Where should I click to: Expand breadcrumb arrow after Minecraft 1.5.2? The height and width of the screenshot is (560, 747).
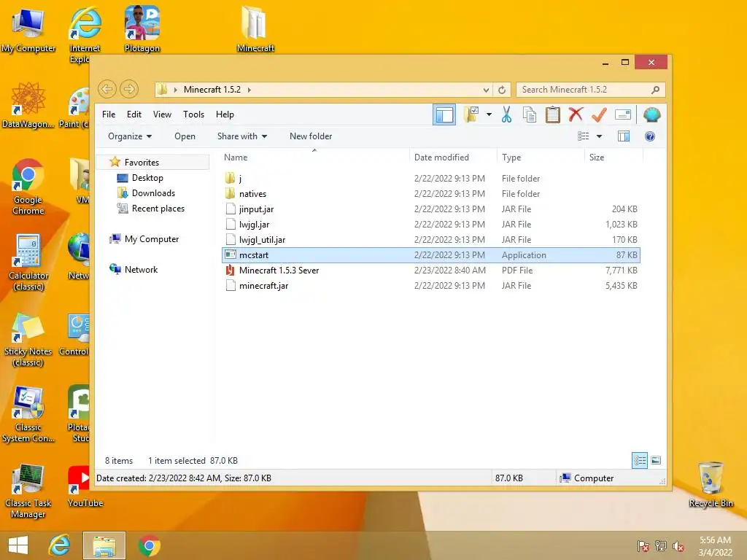(249, 90)
